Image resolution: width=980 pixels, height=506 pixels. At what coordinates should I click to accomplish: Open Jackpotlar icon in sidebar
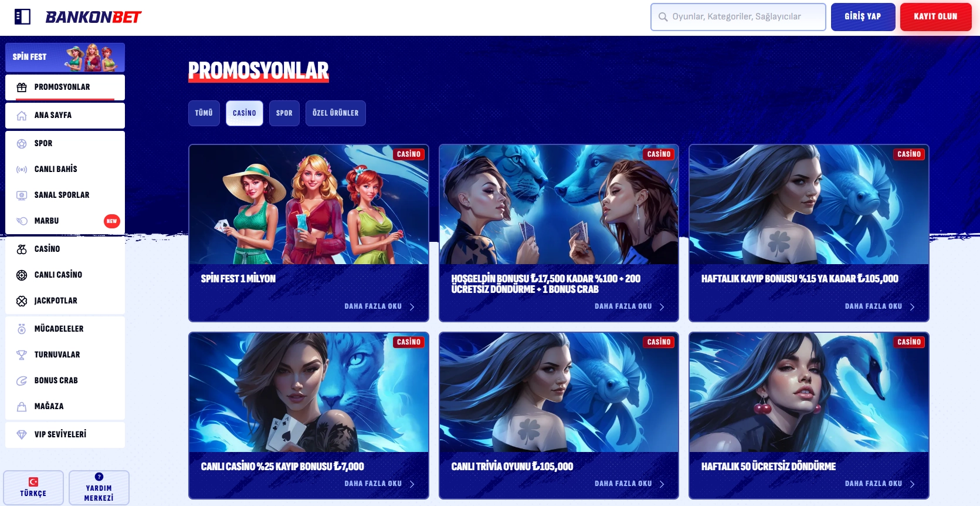22,301
